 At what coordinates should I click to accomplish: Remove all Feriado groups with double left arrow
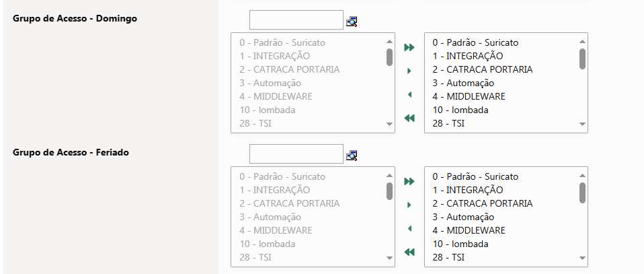pos(409,252)
